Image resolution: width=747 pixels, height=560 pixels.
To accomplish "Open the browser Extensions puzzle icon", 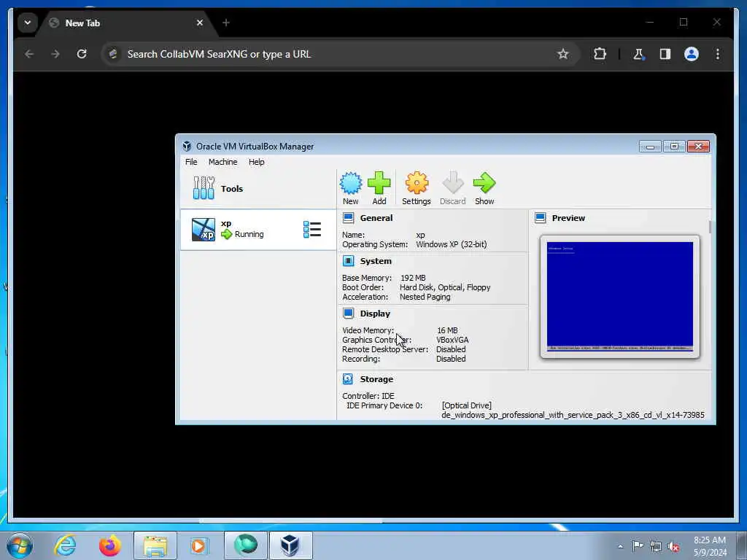I will 600,54.
